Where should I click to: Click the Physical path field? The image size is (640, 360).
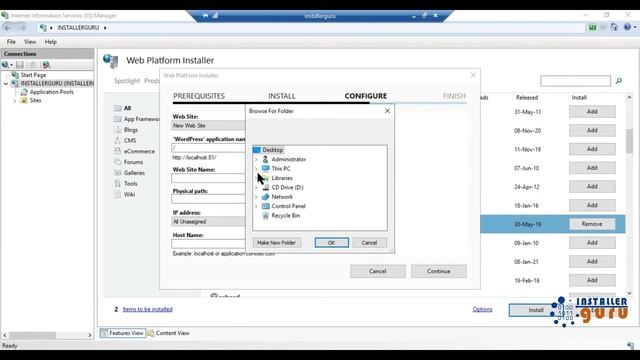(x=209, y=199)
